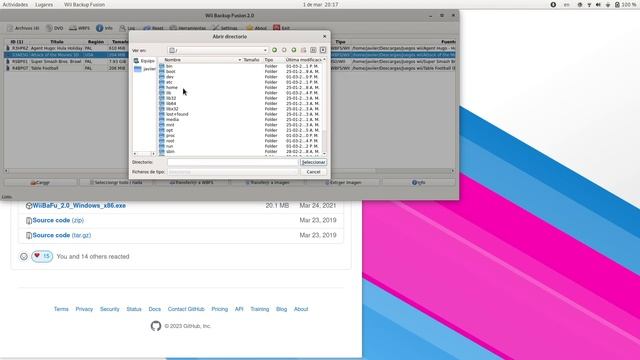Open the Lugares menu in top bar

click(44, 4)
